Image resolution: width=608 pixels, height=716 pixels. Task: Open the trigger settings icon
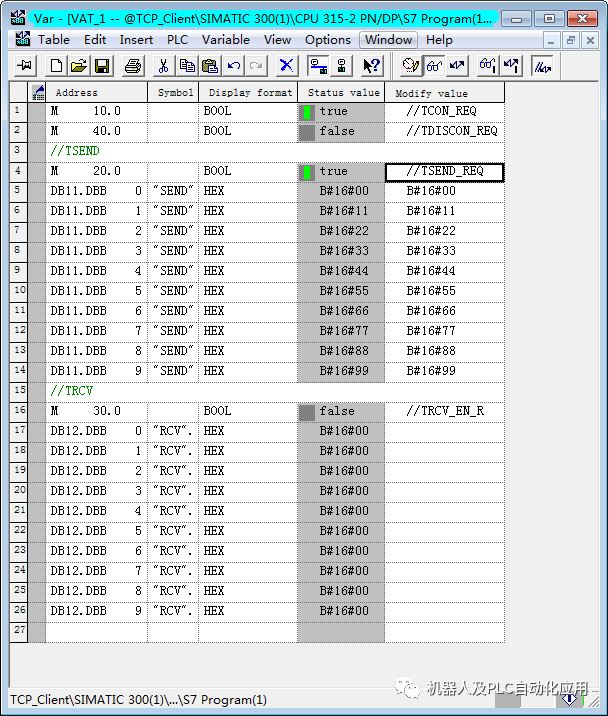click(x=411, y=66)
